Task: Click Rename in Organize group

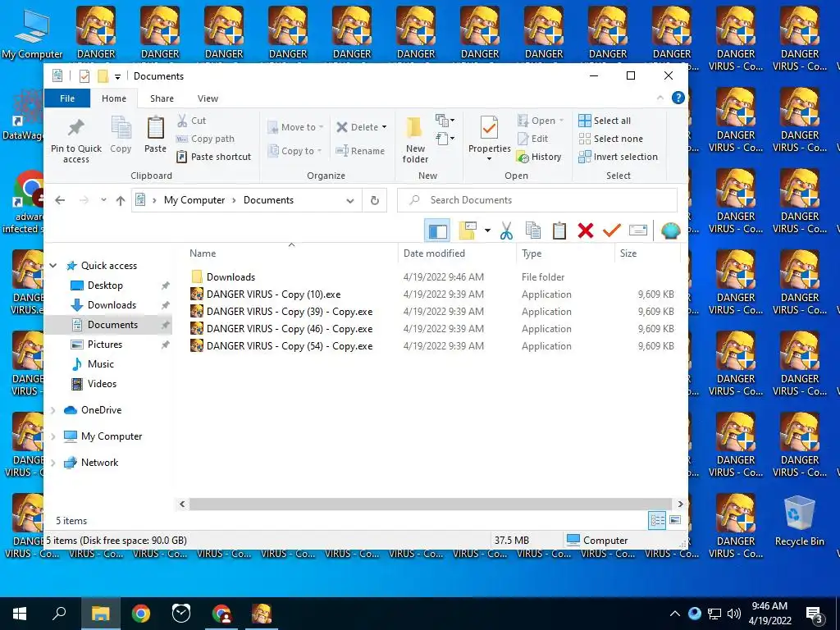Action: click(360, 151)
